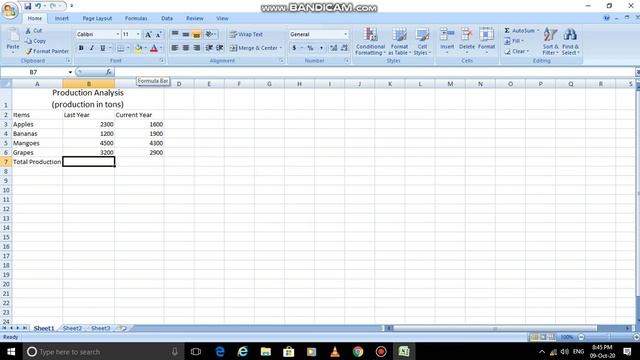Center cell text horizontally
The image size is (640, 360).
[x=186, y=48]
